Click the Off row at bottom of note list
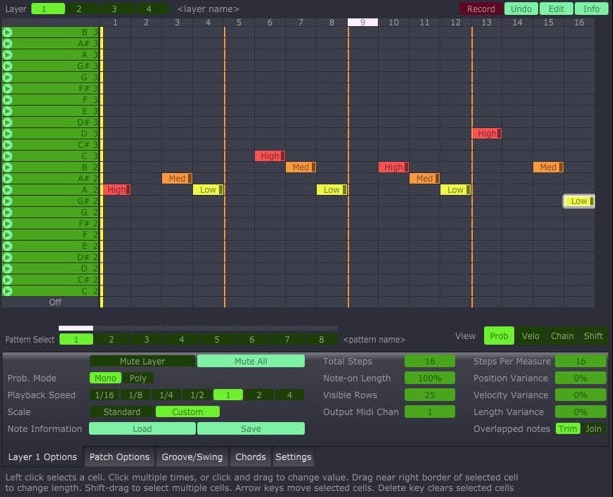 (x=55, y=301)
